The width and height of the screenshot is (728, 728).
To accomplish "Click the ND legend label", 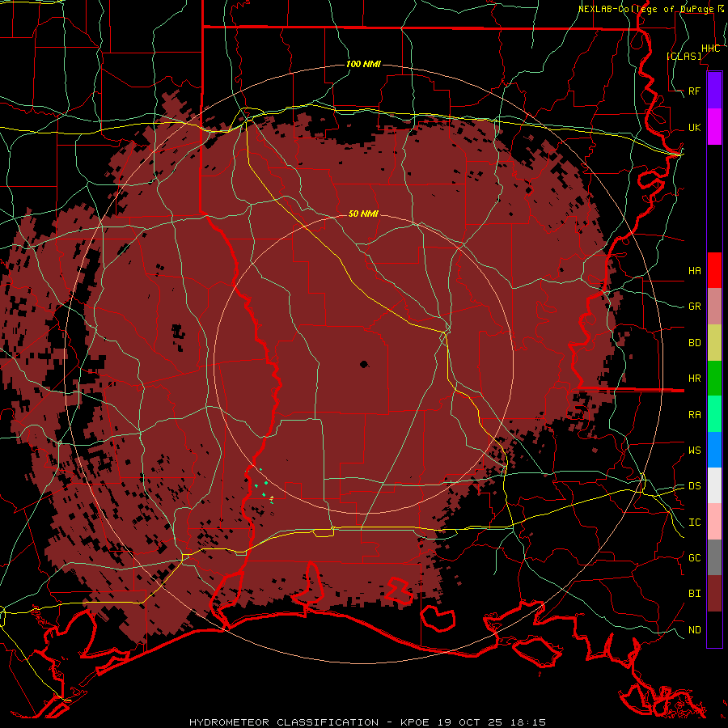I will (695, 630).
